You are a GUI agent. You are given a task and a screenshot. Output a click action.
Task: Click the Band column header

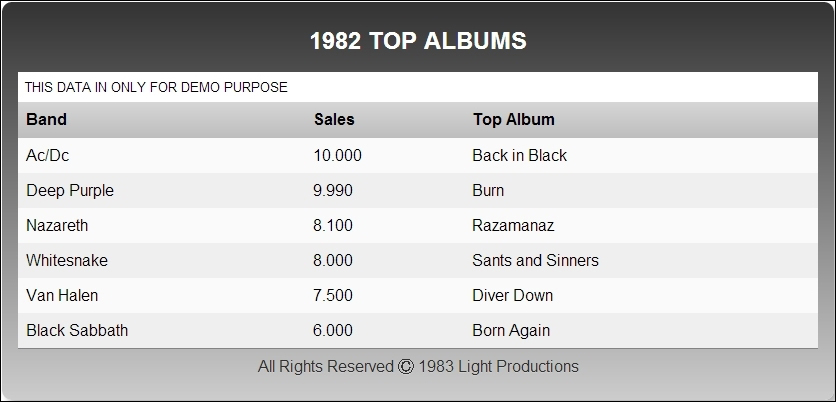pos(46,119)
